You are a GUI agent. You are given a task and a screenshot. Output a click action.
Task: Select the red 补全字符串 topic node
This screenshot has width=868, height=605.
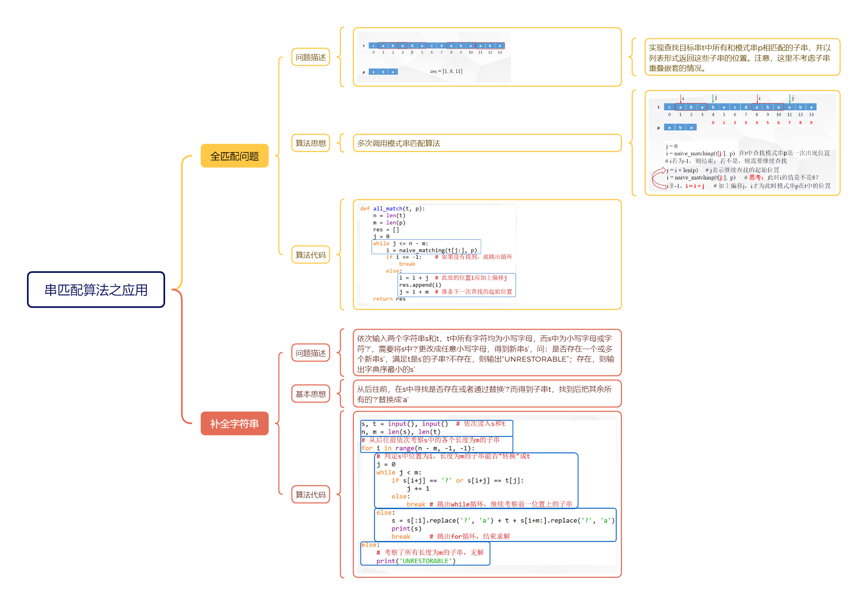pos(235,423)
